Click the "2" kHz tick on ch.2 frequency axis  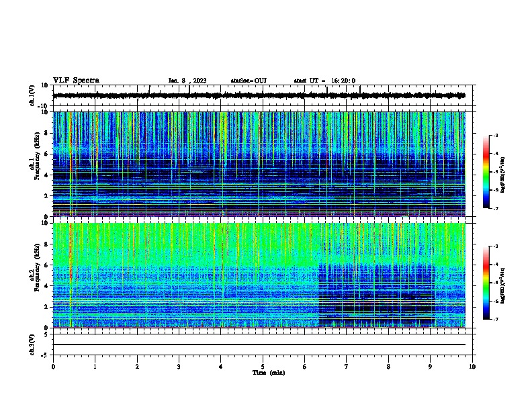46,307
